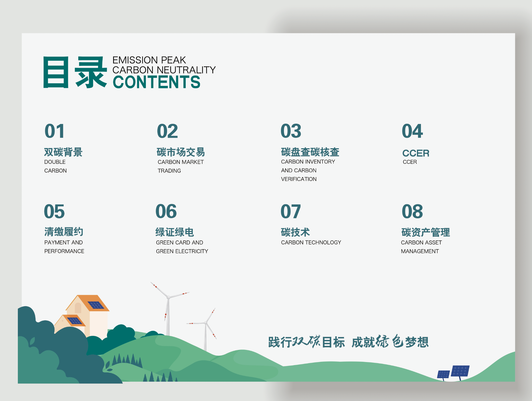Choose the 07 碳技术 entry
532x401 pixels.
(295, 232)
